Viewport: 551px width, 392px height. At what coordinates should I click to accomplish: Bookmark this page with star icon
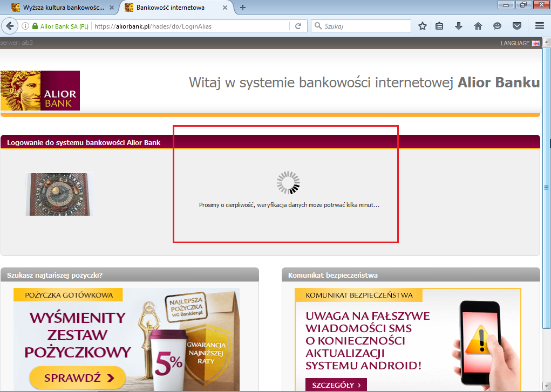click(423, 26)
